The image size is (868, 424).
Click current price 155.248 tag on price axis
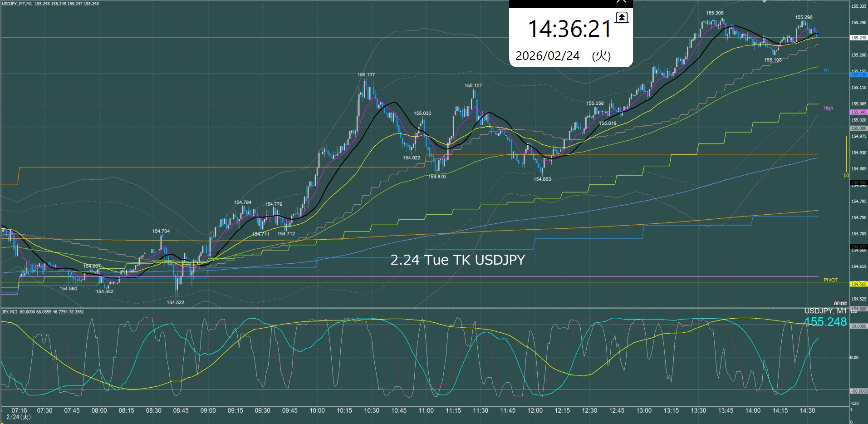(x=858, y=38)
